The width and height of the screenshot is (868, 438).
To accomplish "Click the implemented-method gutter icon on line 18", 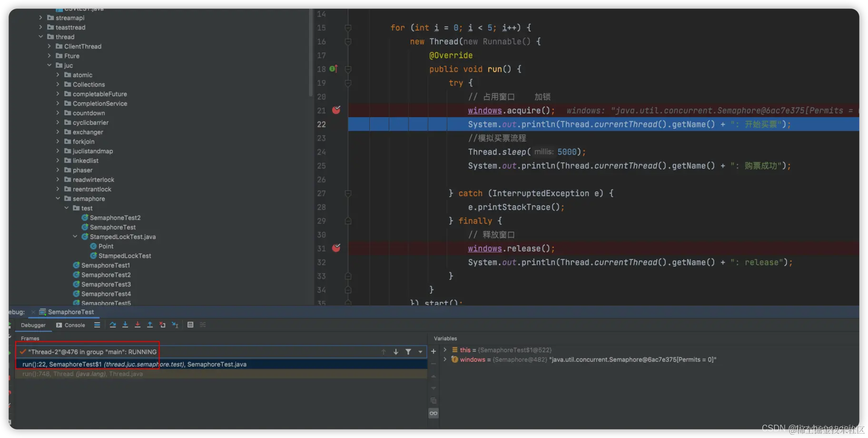I will click(x=334, y=69).
